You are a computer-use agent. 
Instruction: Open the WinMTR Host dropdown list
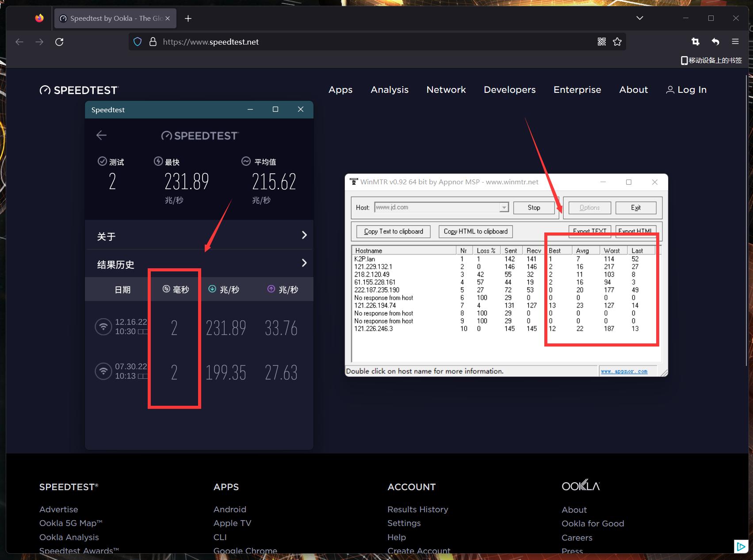[504, 208]
